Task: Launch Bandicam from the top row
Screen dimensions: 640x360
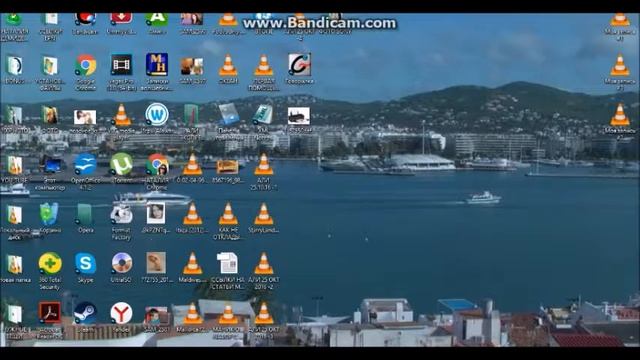Action: pos(85,19)
